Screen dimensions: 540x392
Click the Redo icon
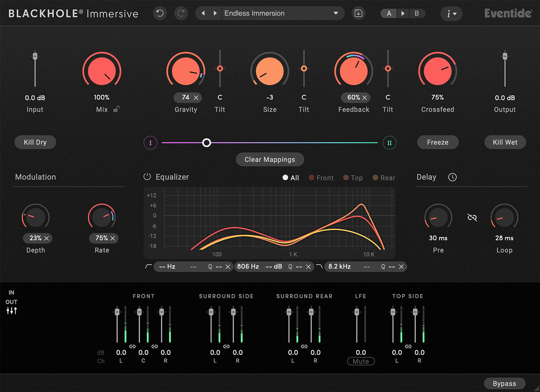tap(181, 13)
